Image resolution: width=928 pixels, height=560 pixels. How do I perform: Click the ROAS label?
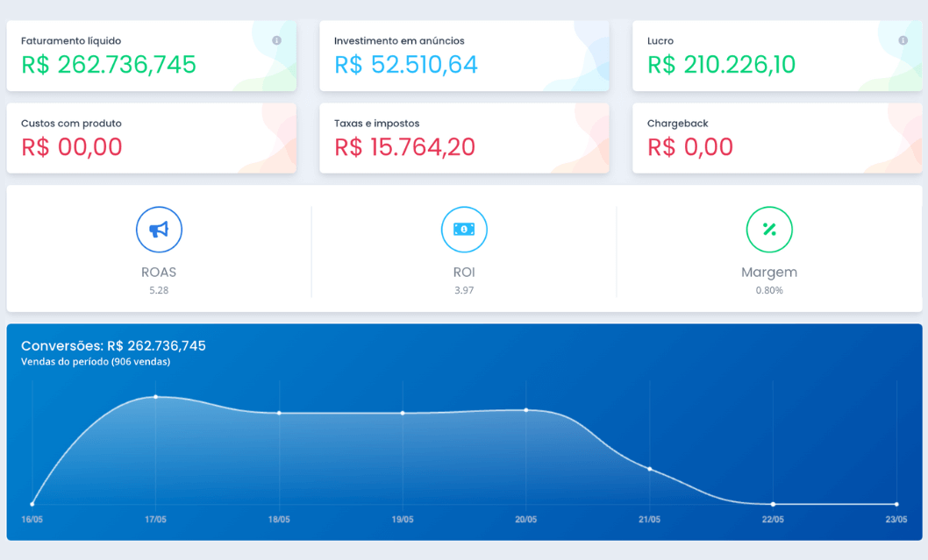tap(159, 272)
